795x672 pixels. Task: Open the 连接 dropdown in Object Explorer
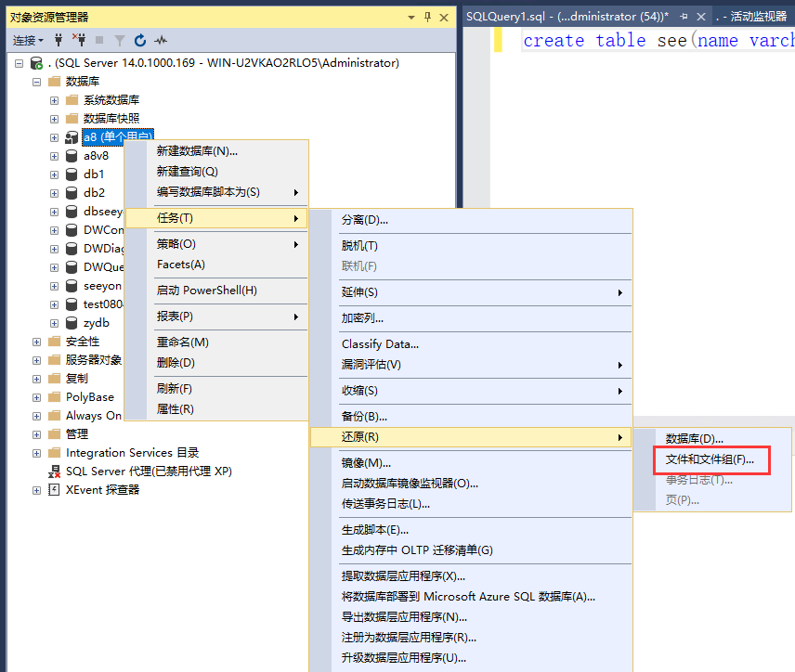coord(28,40)
